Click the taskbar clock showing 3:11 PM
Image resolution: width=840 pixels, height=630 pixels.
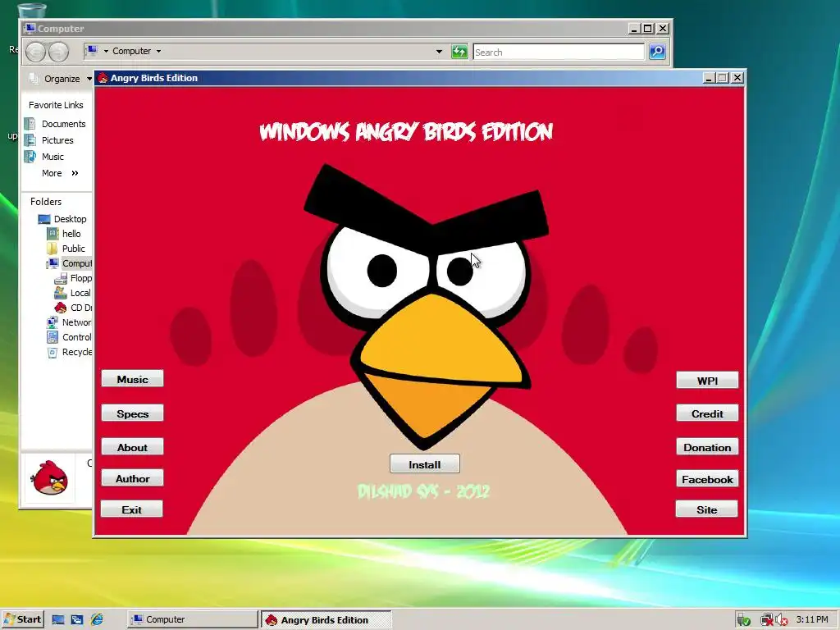tap(811, 619)
